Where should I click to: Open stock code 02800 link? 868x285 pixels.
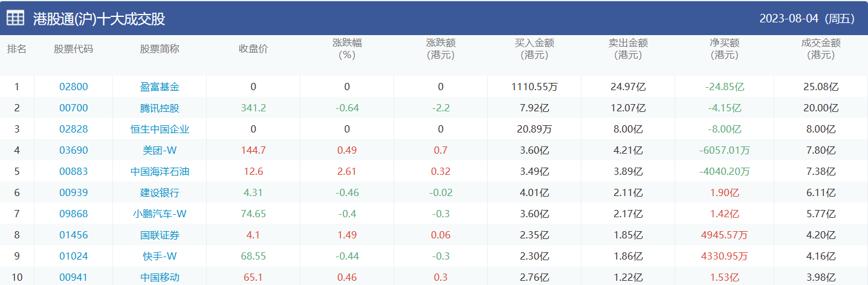pyautogui.click(x=74, y=87)
